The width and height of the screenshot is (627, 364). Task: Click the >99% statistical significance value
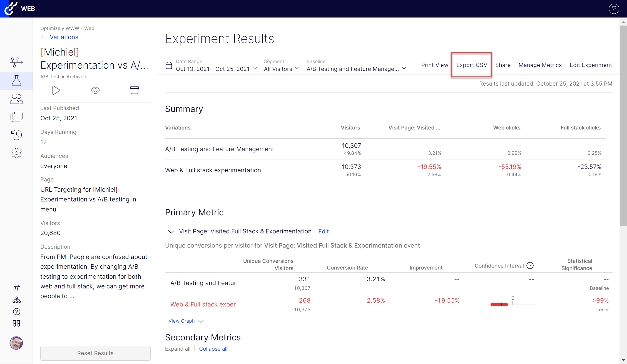600,301
